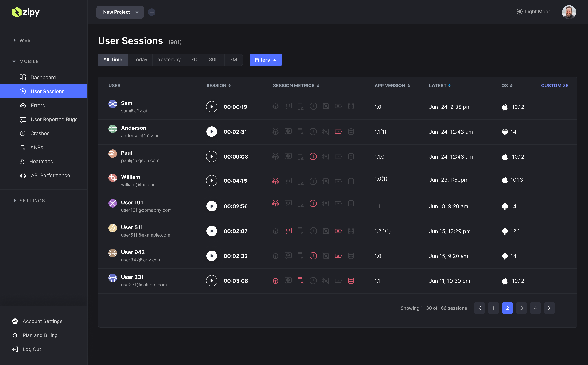
Task: Click the CUSTOMIZE columns link
Action: pos(554,85)
